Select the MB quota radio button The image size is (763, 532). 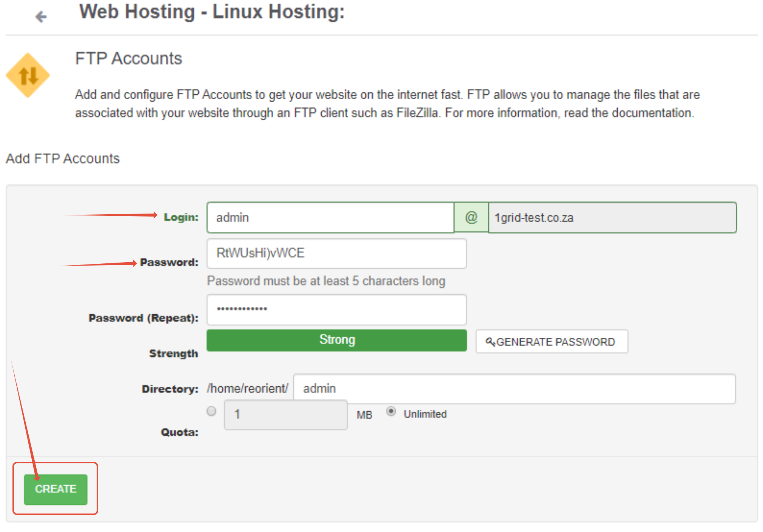[x=212, y=411]
